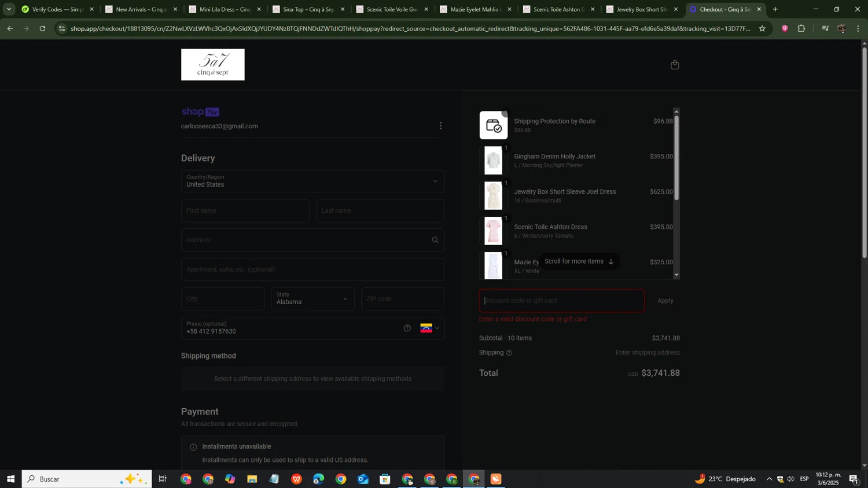Switch to New Arrivals tab
Viewport: 868px width, 488px height.
[x=141, y=9]
